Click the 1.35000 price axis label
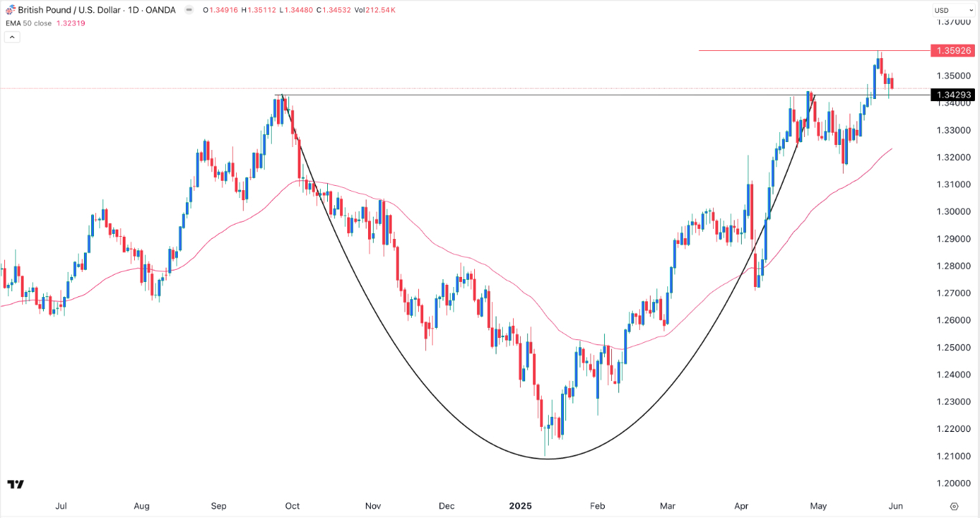 pos(953,75)
